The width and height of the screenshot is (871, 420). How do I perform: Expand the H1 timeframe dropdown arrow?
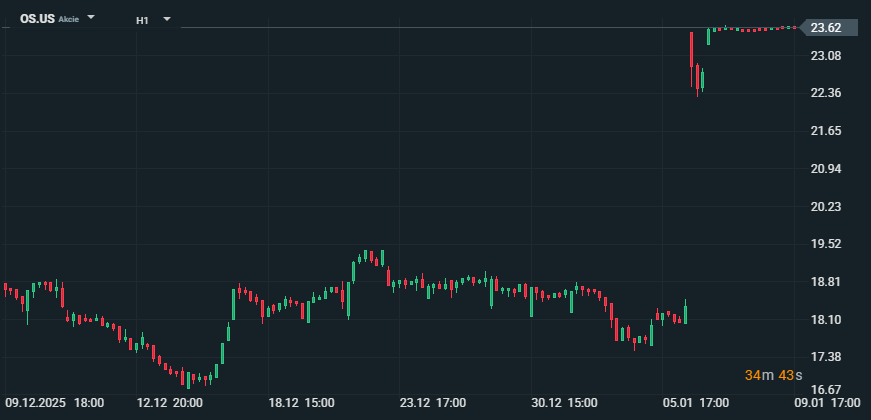166,19
